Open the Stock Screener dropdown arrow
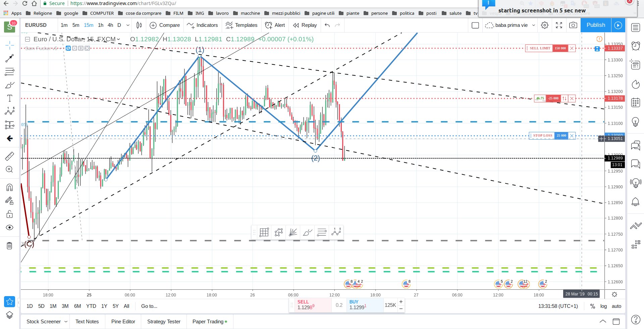644x329 pixels. coord(66,322)
